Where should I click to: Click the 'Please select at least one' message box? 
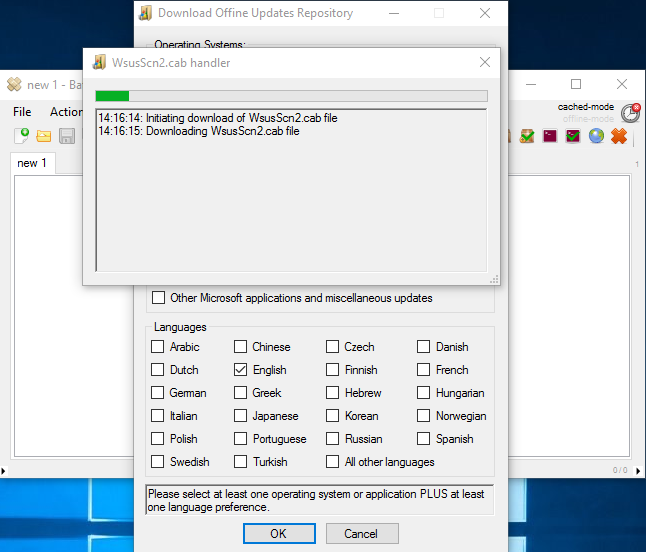click(x=320, y=500)
